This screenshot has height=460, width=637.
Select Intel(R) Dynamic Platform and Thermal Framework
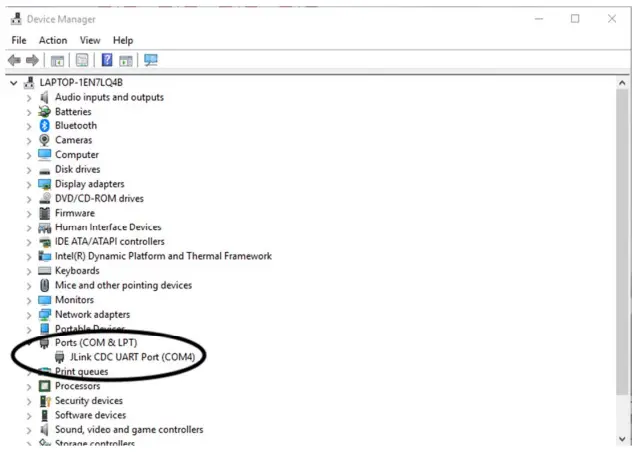pyautogui.click(x=163, y=256)
